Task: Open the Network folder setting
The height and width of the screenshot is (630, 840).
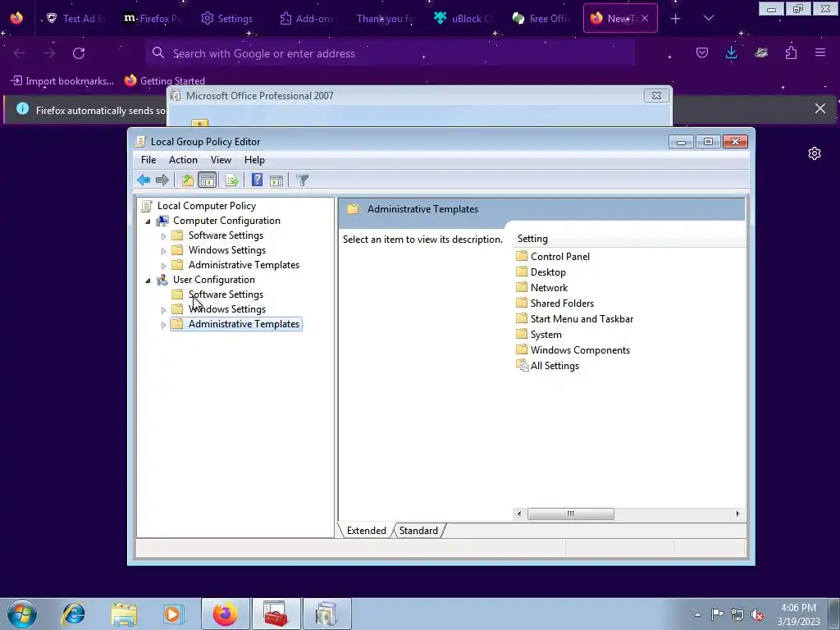Action: 549,288
